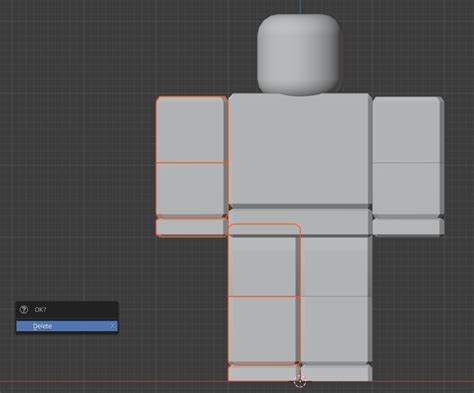Select the unselected upper arm segment

408,130
